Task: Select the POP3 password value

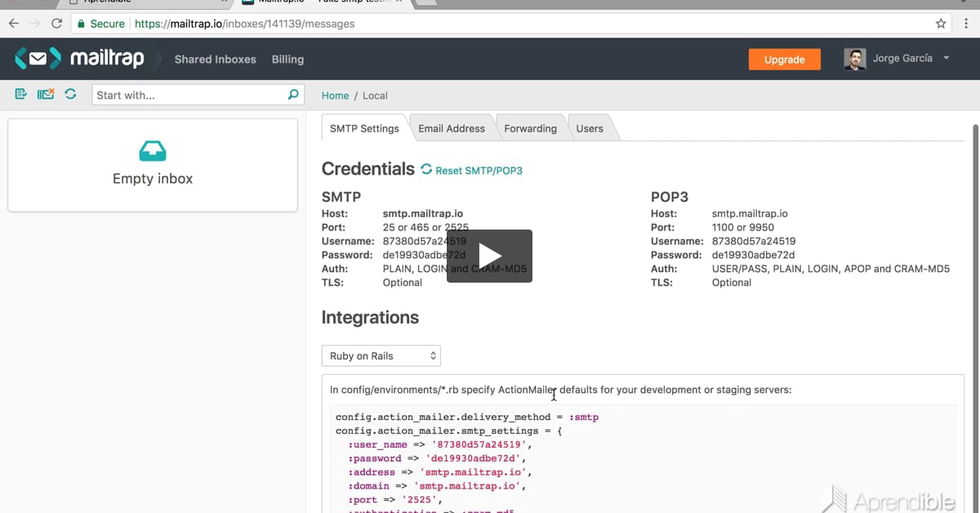Action: [753, 255]
